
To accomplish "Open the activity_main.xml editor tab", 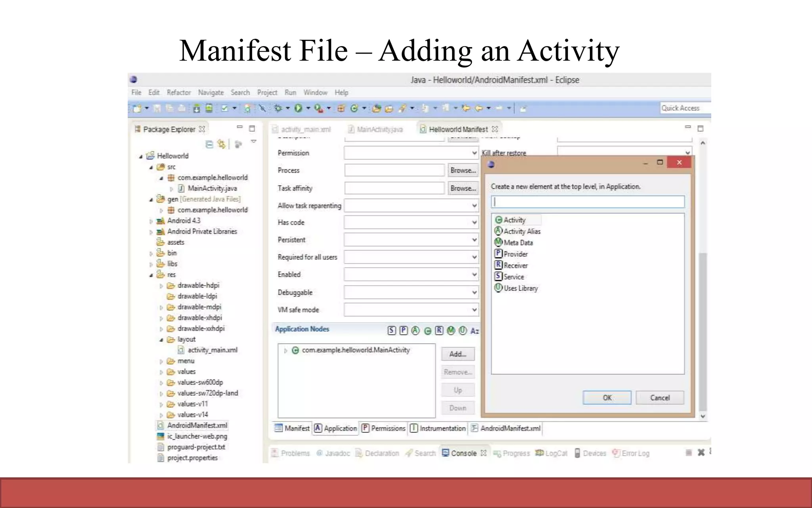I will click(301, 129).
